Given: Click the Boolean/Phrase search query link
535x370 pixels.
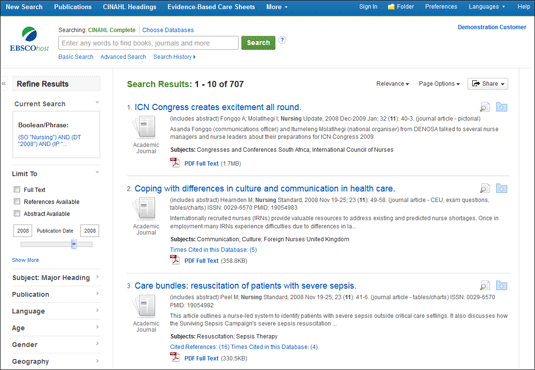Looking at the screenshot, I should coord(49,141).
